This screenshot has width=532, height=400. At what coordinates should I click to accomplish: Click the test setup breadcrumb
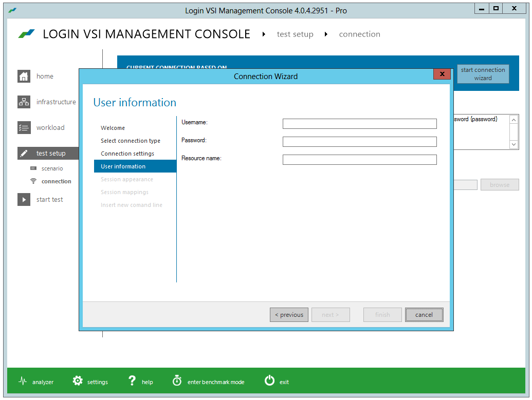pos(295,34)
